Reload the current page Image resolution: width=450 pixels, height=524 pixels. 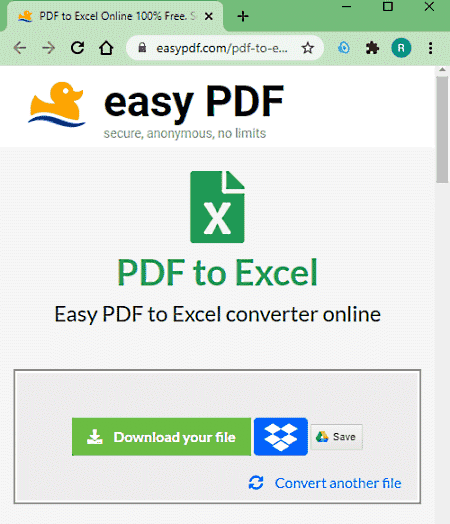[x=78, y=48]
